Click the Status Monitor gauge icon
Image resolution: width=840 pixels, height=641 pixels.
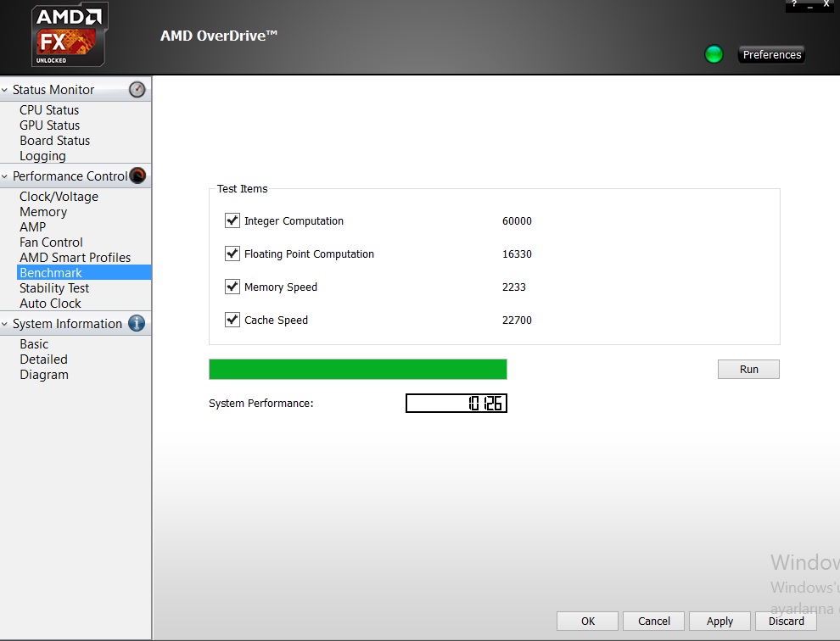(137, 89)
